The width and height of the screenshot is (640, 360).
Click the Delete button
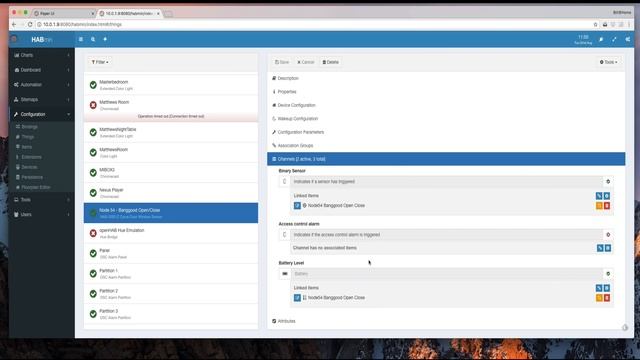click(331, 62)
